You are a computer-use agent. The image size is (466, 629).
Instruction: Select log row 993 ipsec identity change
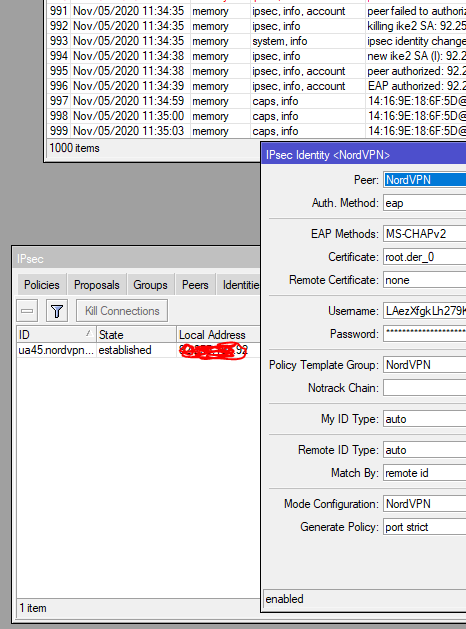point(257,41)
